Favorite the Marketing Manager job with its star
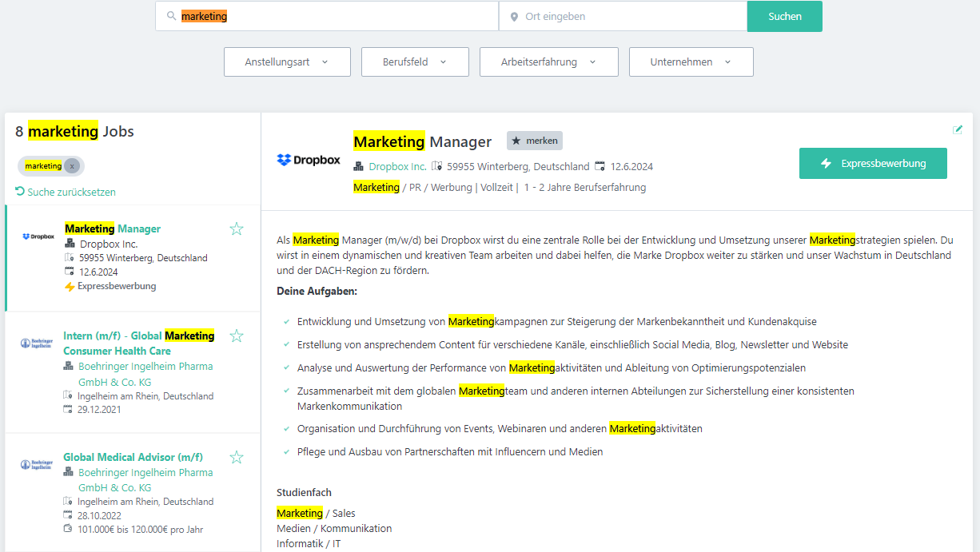The image size is (980, 552). 237,229
